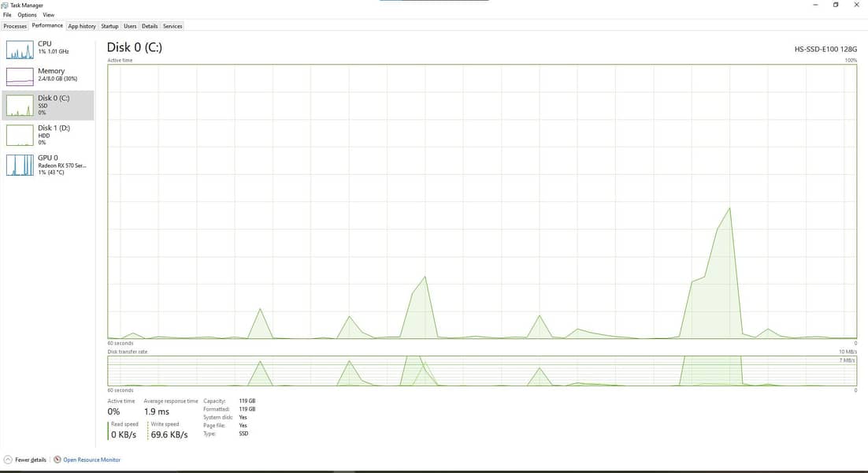Viewport: 868px width, 473px height.
Task: Select the CPU mini graph thumbnail
Action: point(20,50)
